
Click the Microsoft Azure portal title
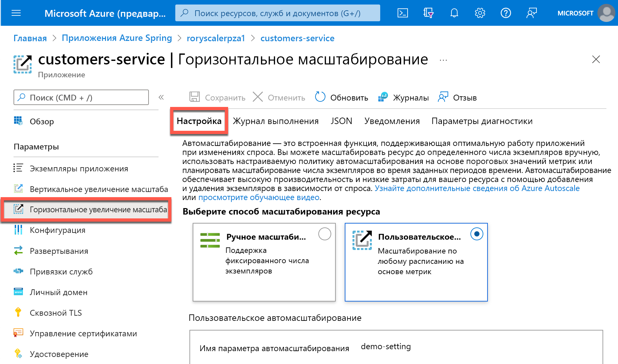[x=105, y=13]
